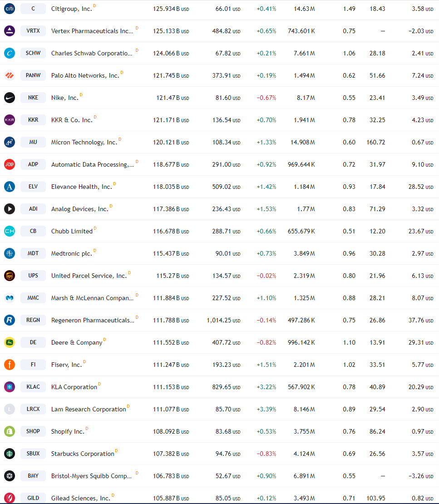Click the Micron Technology logo icon
The width and height of the screenshot is (439, 504).
10,142
